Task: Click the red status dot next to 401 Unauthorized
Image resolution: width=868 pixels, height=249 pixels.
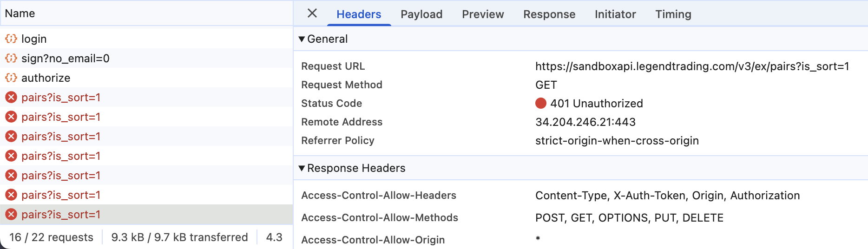Action: coord(541,103)
